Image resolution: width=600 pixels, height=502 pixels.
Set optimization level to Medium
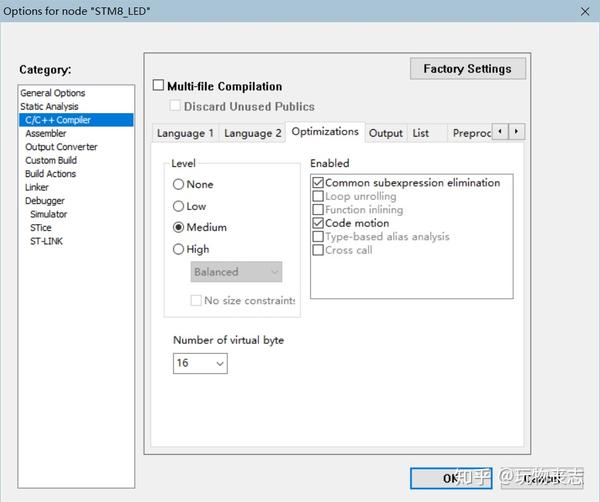click(x=178, y=227)
